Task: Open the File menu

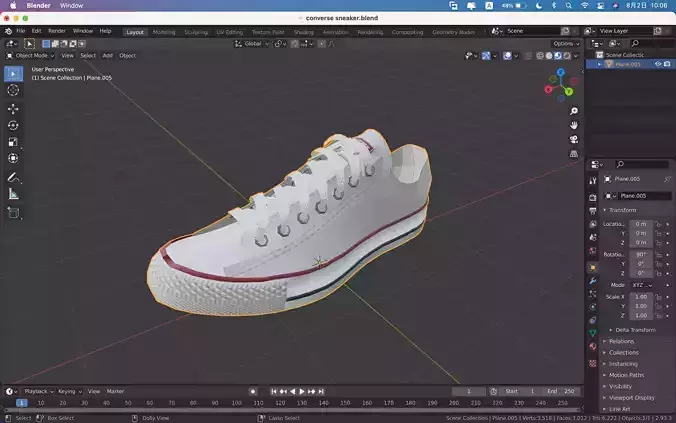Action: [x=21, y=31]
